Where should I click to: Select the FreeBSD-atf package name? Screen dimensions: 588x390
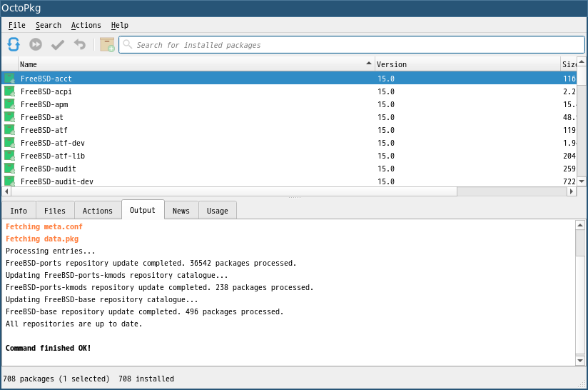point(44,130)
